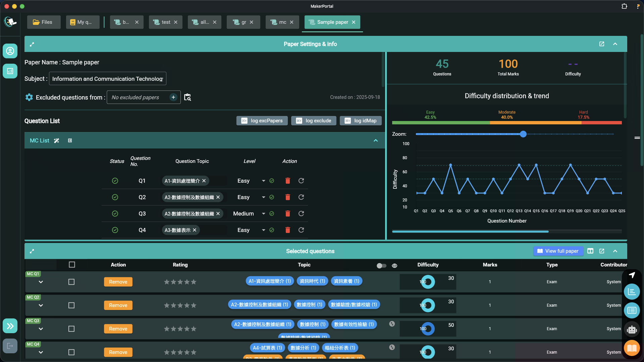
Task: Click the View full paper button
Action: [x=558, y=251]
